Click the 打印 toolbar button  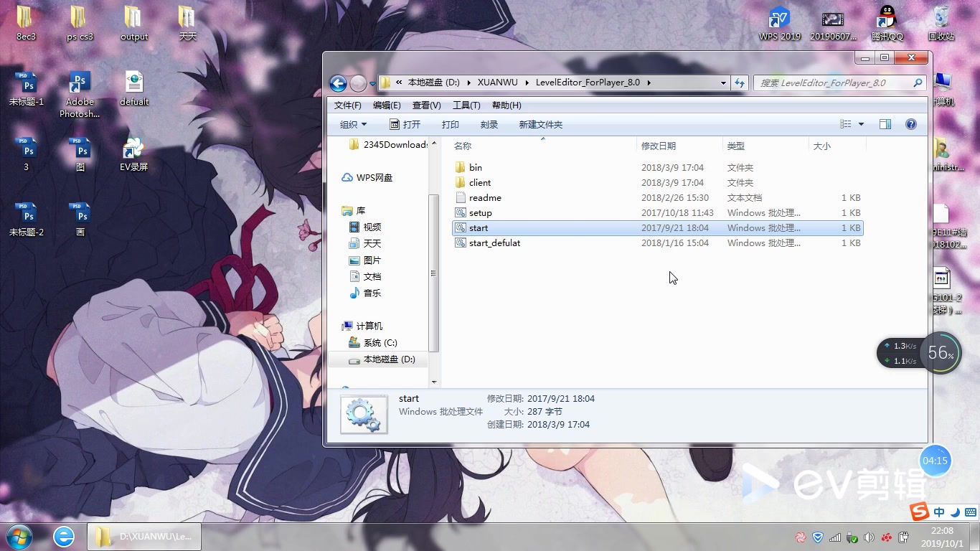[x=451, y=124]
